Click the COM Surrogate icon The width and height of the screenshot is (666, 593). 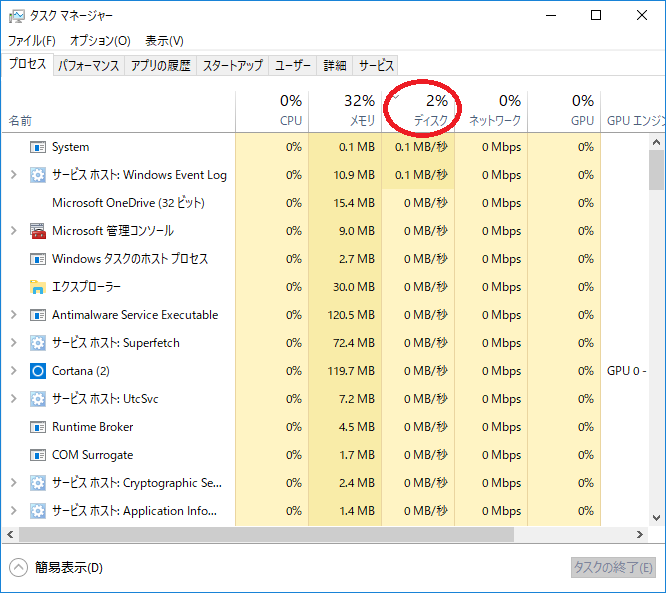[x=38, y=455]
